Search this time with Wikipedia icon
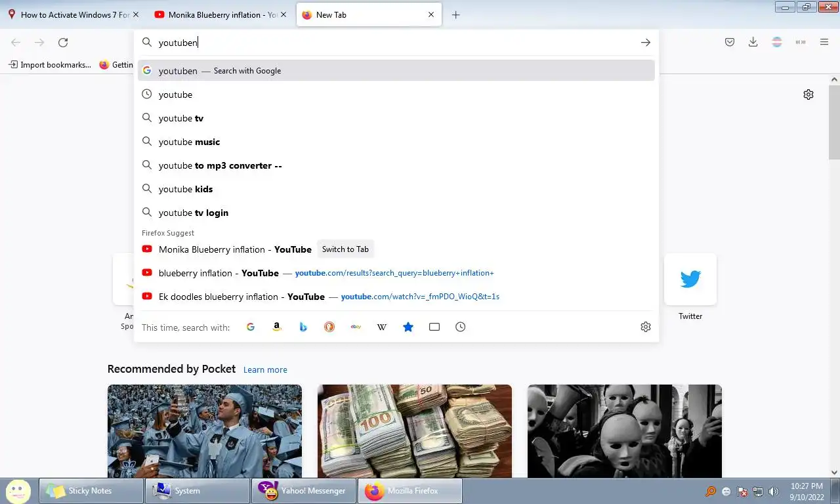 coord(382,327)
